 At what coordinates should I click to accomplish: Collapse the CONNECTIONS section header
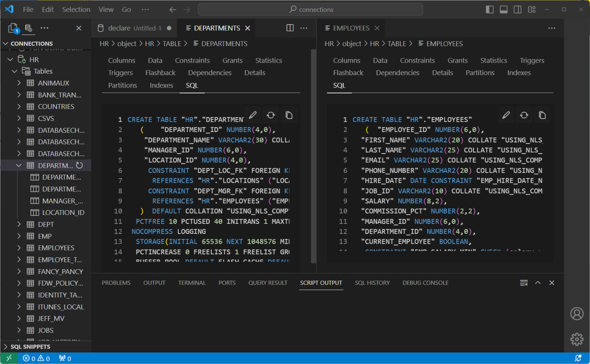pos(6,43)
